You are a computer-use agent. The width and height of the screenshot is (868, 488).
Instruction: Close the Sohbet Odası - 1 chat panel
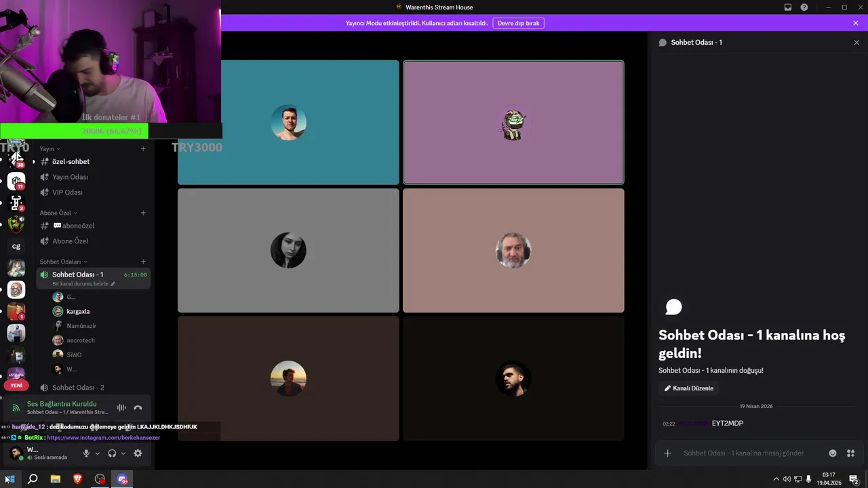pyautogui.click(x=856, y=42)
